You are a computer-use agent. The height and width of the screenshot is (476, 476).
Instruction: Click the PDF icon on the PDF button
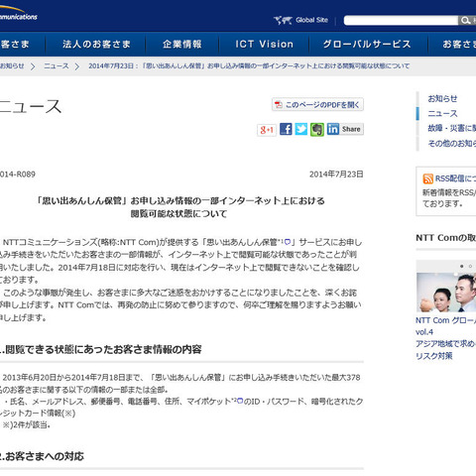pyautogui.click(x=279, y=104)
